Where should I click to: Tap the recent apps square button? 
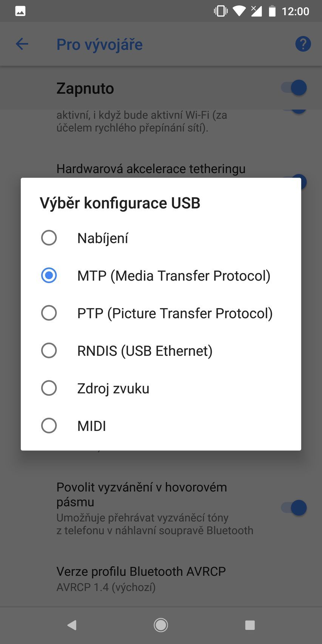(250, 625)
